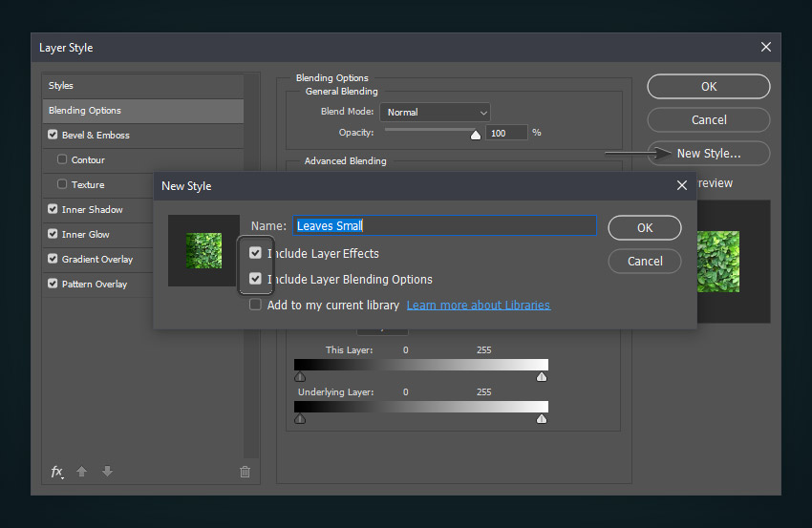
Task: Enable Add to my current library
Action: click(255, 306)
